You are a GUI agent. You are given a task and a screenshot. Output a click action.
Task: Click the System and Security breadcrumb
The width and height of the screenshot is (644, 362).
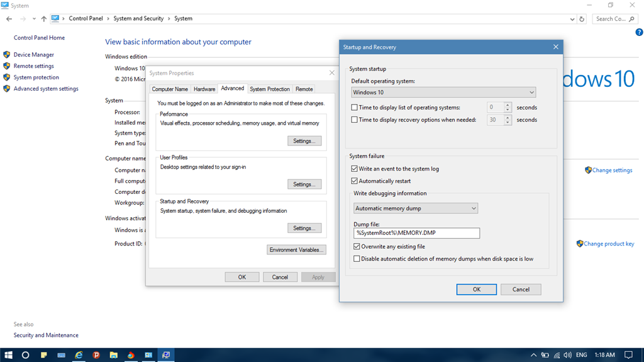tap(138, 18)
